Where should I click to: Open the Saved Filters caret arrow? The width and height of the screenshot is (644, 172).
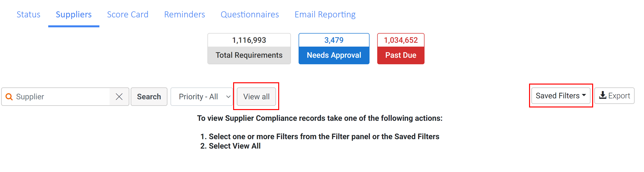coord(584,95)
